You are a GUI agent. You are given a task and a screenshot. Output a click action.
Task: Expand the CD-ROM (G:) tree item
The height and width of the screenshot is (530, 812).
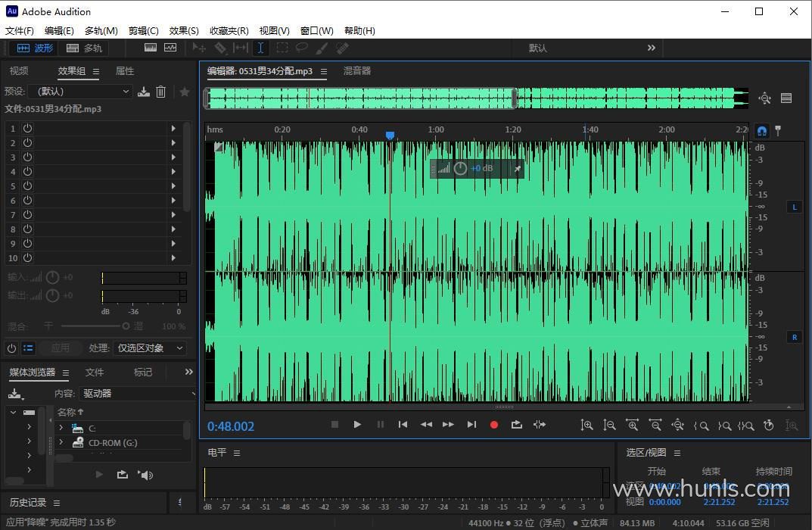(61, 442)
